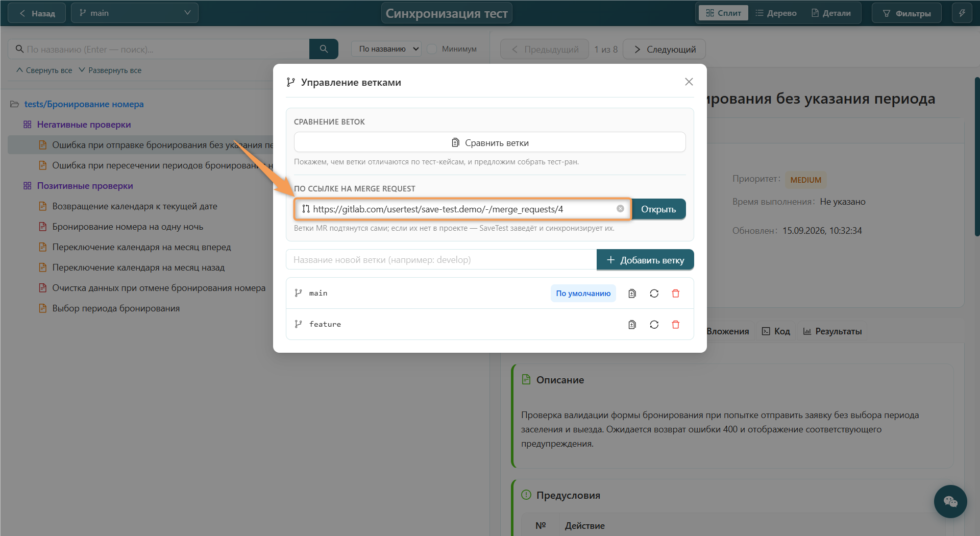Focus the new branch name field
This screenshot has width=980, height=536.
coord(442,260)
